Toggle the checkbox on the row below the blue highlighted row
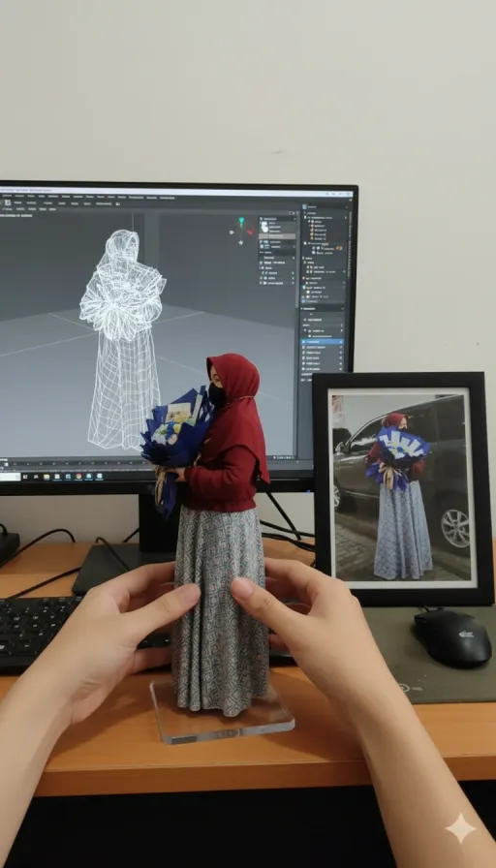Image resolution: width=496 pixels, height=868 pixels. click(340, 347)
